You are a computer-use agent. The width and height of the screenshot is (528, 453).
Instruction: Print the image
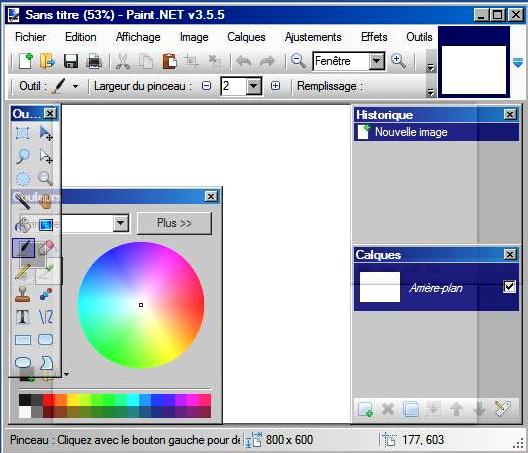(94, 61)
